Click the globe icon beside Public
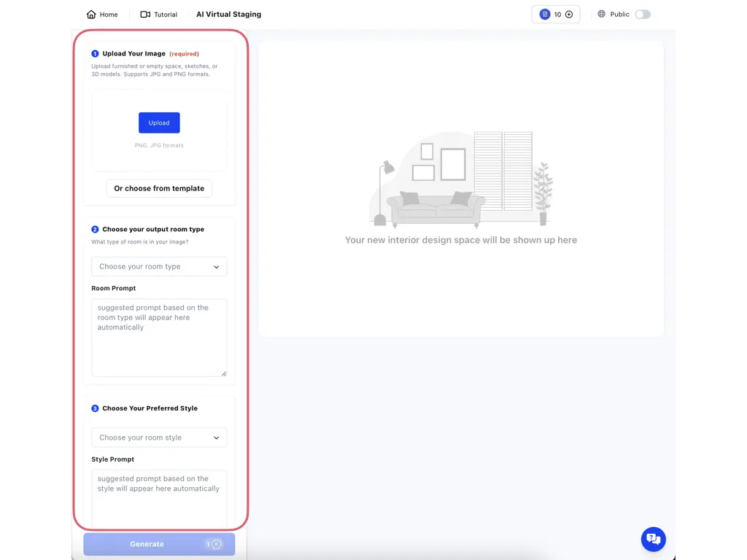 coord(602,14)
